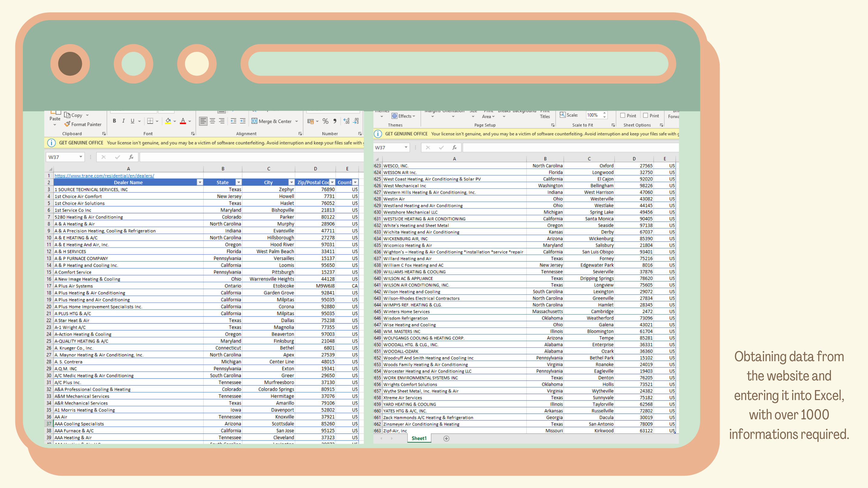
Task: Open the State column filter dropdown
Action: coord(239,182)
